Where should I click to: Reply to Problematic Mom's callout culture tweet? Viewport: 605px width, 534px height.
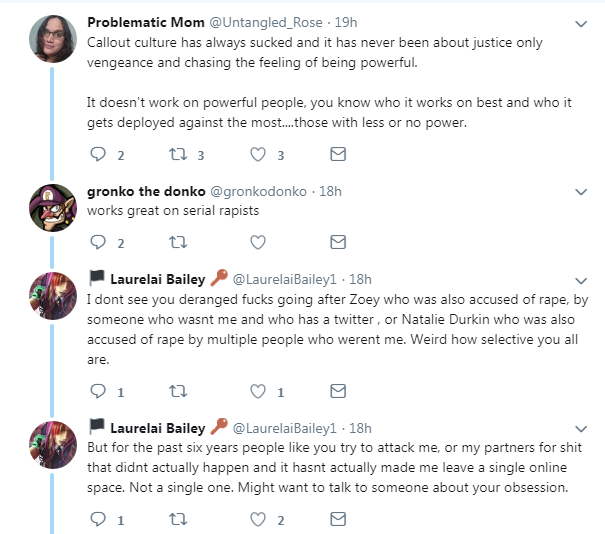coord(98,154)
